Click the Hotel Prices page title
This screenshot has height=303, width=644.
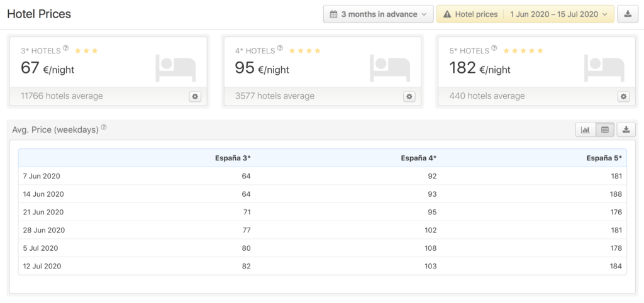39,14
